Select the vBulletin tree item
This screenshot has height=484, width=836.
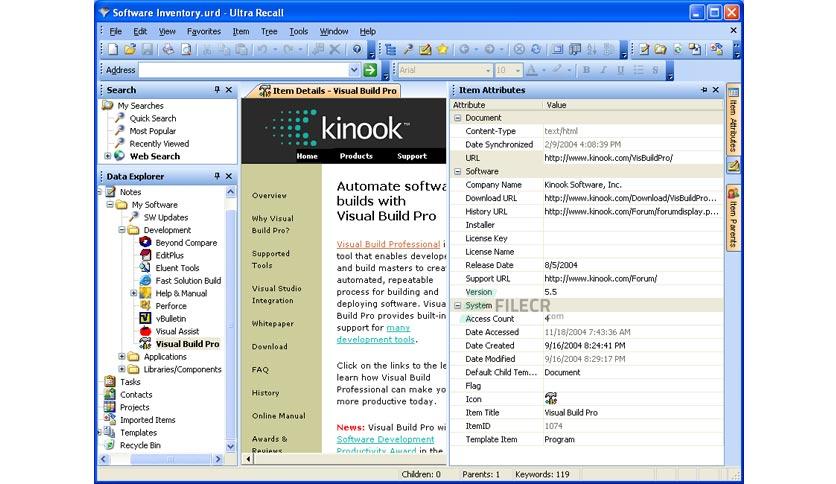coord(171,319)
